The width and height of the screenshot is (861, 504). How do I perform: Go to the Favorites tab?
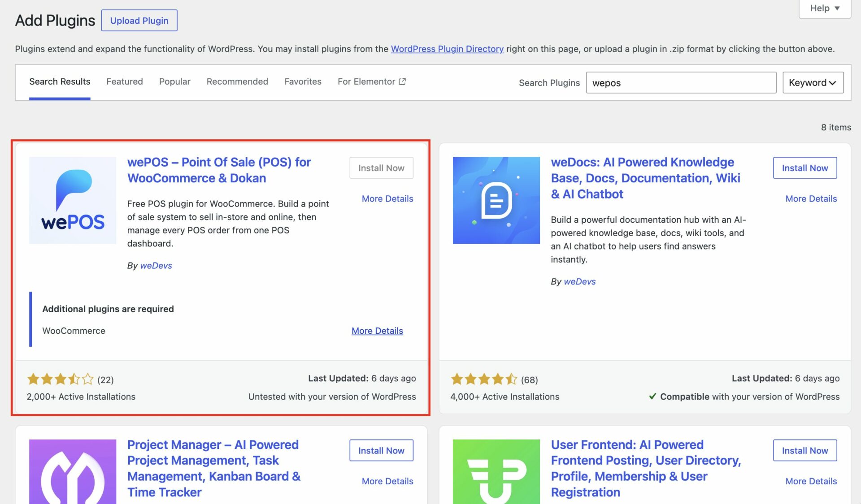pyautogui.click(x=303, y=82)
